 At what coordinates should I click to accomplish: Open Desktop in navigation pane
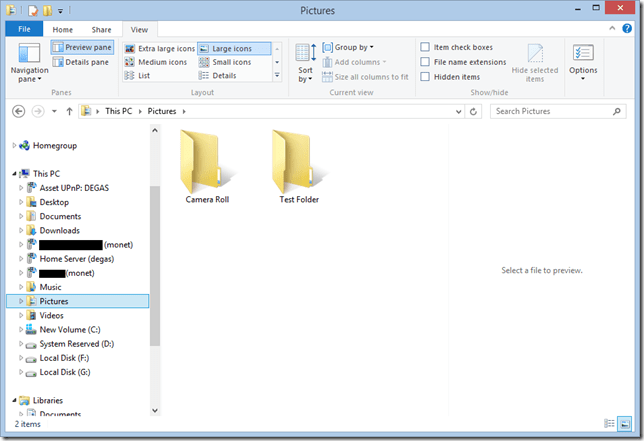coord(54,202)
